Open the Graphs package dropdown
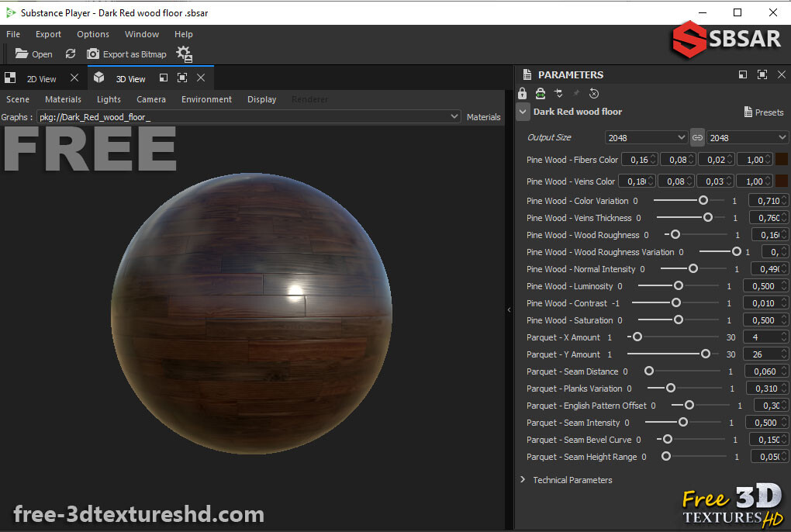The height and width of the screenshot is (532, 791). (x=456, y=117)
